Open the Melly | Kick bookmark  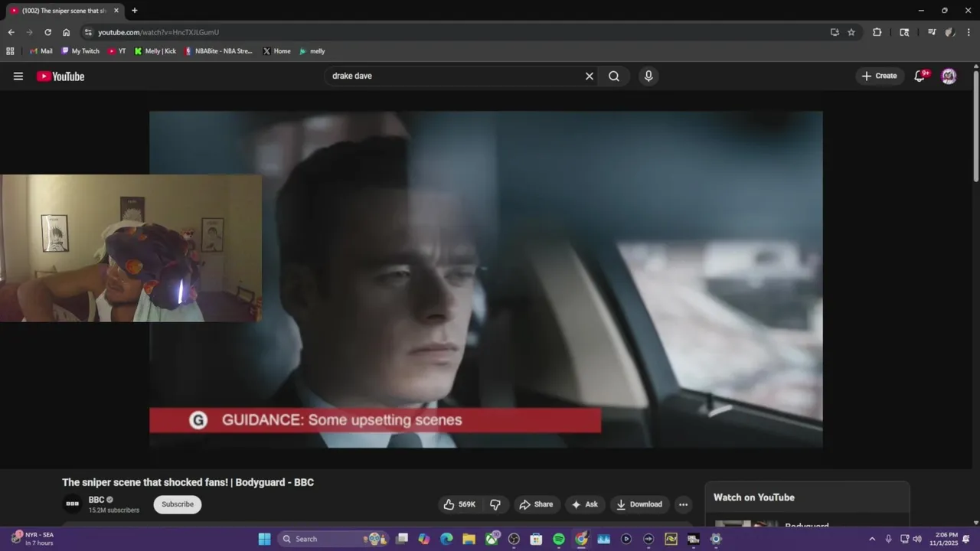click(x=155, y=51)
